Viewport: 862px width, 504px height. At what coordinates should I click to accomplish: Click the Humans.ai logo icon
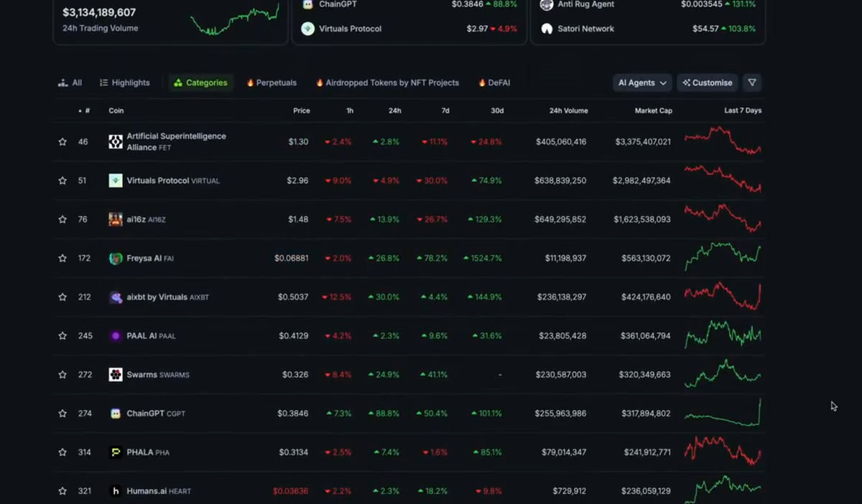(116, 491)
